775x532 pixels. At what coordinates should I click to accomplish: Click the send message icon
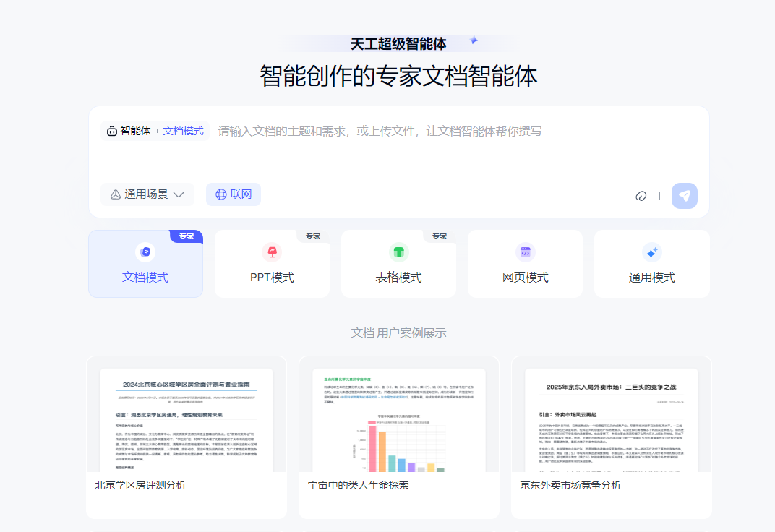point(684,195)
